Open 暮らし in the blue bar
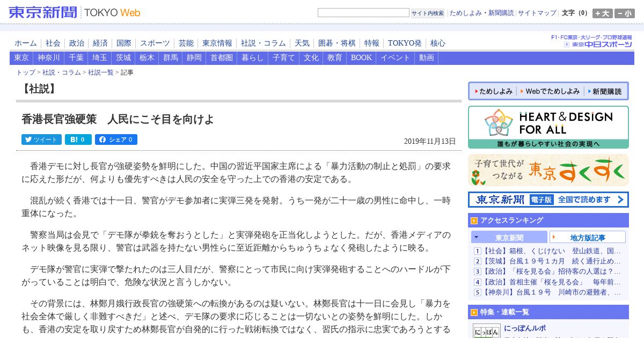 point(253,58)
